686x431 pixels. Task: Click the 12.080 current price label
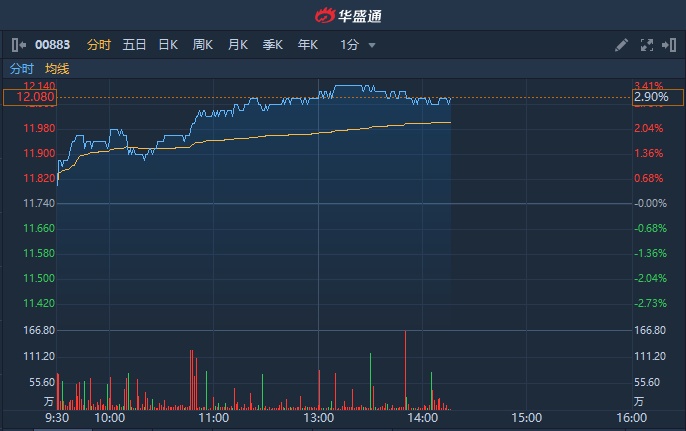pos(31,97)
